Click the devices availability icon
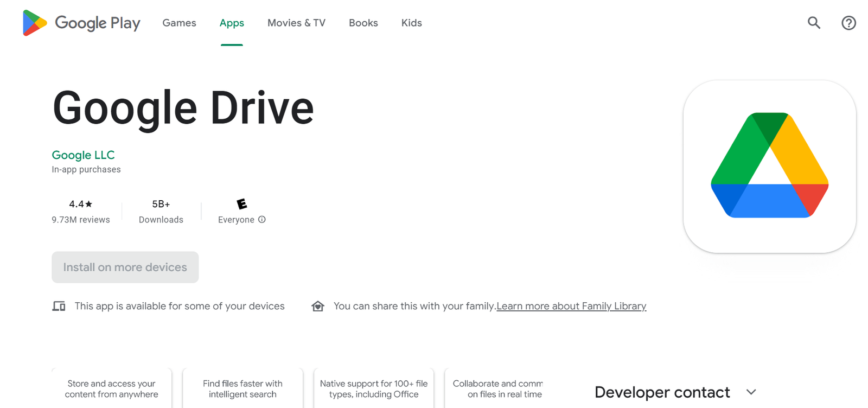Viewport: 868px width, 408px height. (x=59, y=306)
